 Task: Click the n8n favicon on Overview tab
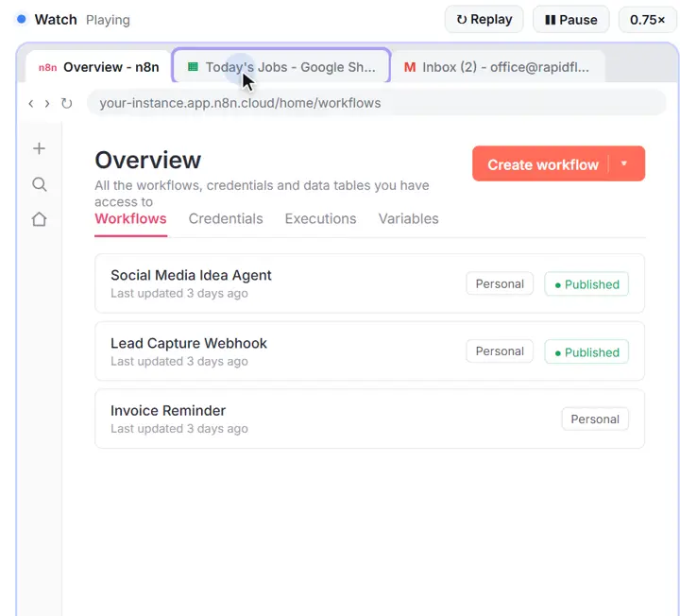tap(48, 68)
